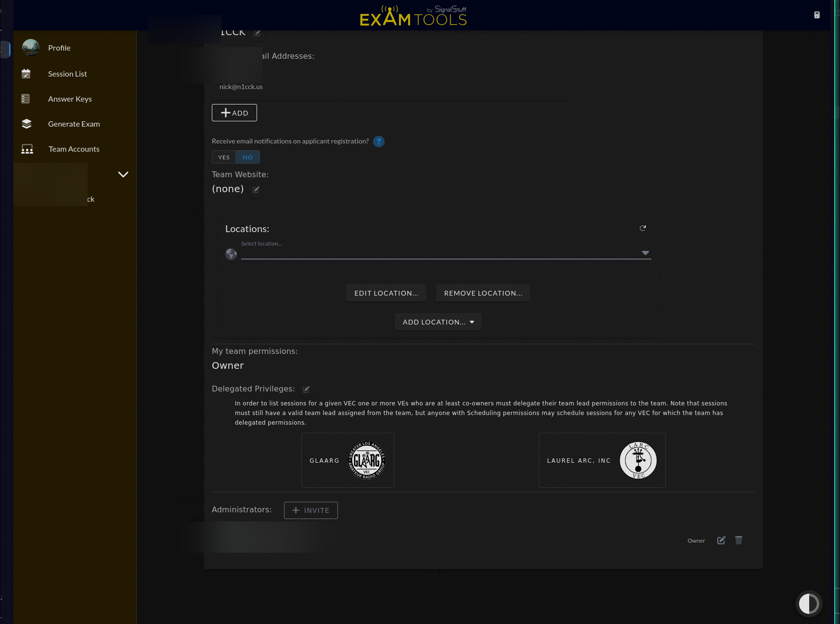Edit the team name pencil icon
The image size is (840, 624).
(258, 33)
